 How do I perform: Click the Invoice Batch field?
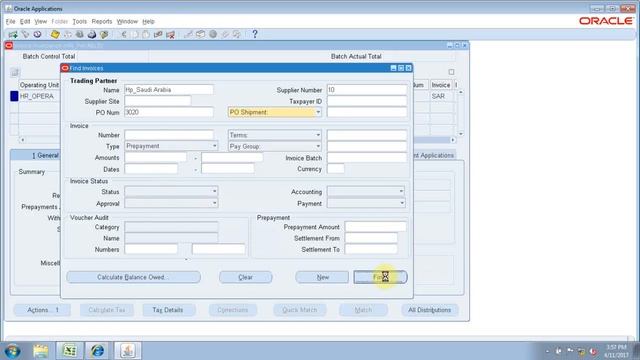(x=367, y=158)
